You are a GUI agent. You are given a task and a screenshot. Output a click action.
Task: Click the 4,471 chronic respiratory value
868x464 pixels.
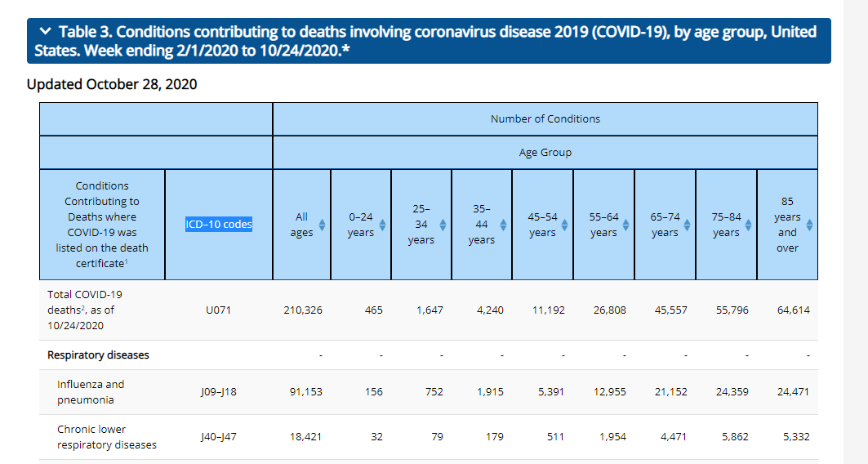[674, 437]
